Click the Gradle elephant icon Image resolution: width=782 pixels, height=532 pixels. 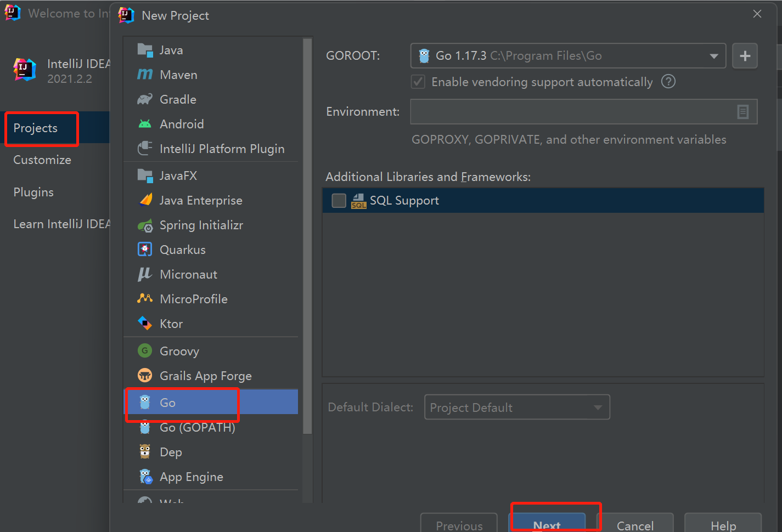145,99
